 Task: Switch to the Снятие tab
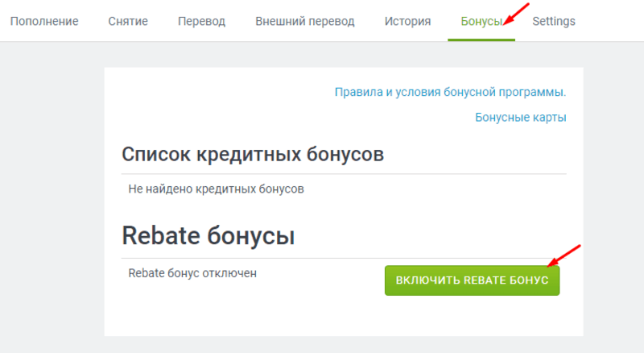click(x=128, y=21)
